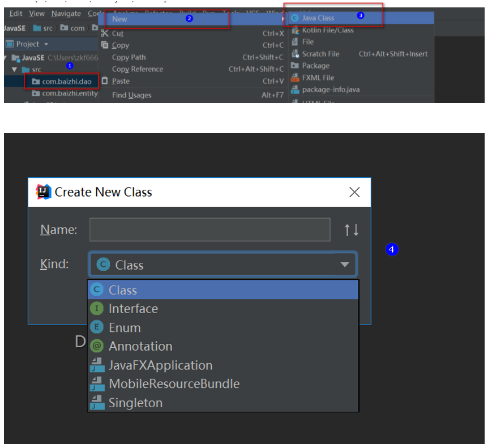Click the Scratch File icon
Screen dimensions: 492x448
tap(295, 54)
